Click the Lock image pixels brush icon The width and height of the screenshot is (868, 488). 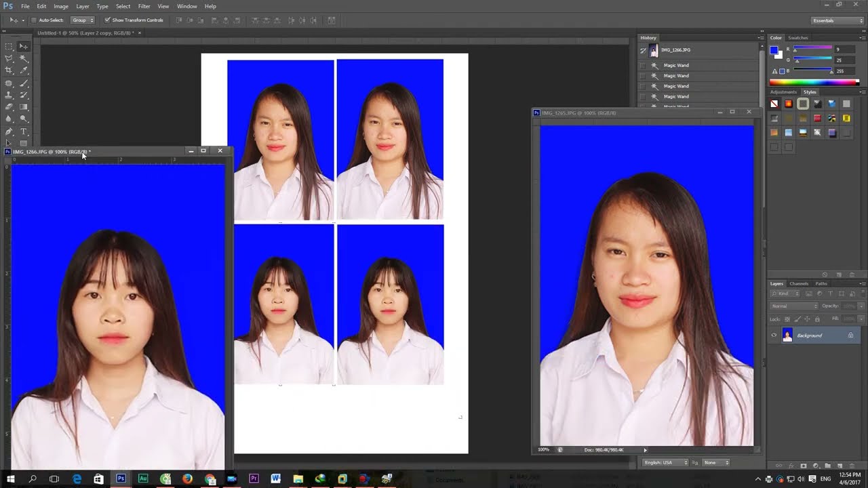797,319
